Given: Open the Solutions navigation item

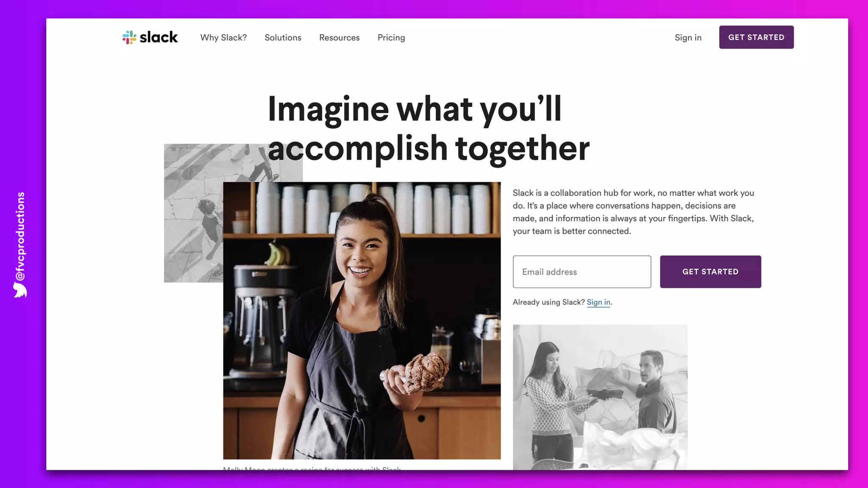Looking at the screenshot, I should pyautogui.click(x=283, y=38).
